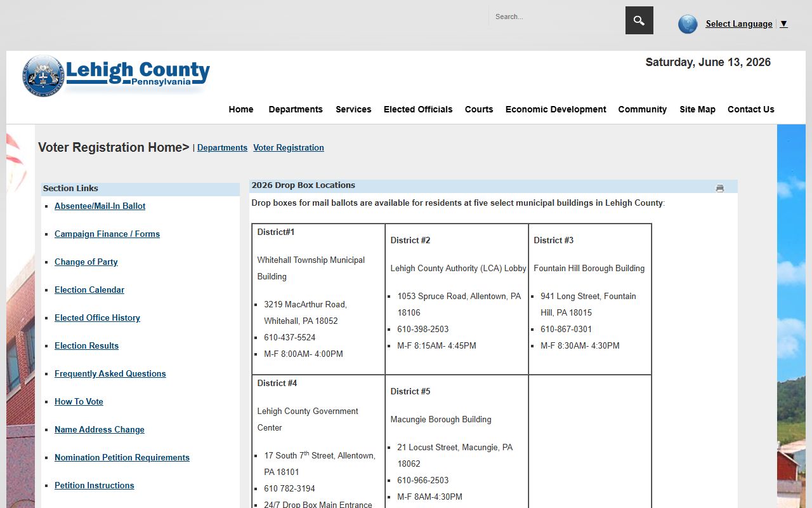Open the Elected Officials menu
This screenshot has height=508, width=812.
[x=418, y=109]
